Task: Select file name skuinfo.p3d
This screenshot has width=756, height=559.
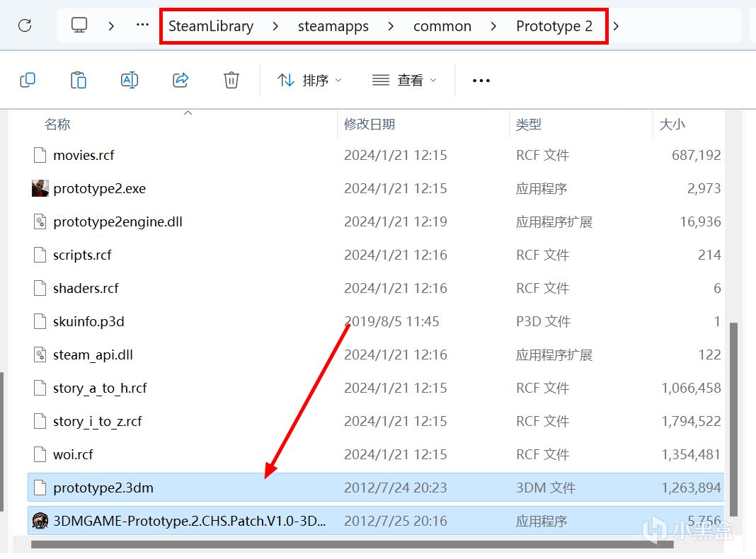Action: tap(88, 321)
